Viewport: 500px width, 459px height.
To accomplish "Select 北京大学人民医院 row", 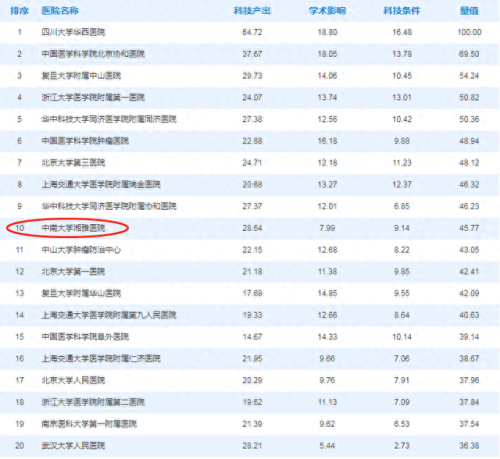I will (250, 381).
